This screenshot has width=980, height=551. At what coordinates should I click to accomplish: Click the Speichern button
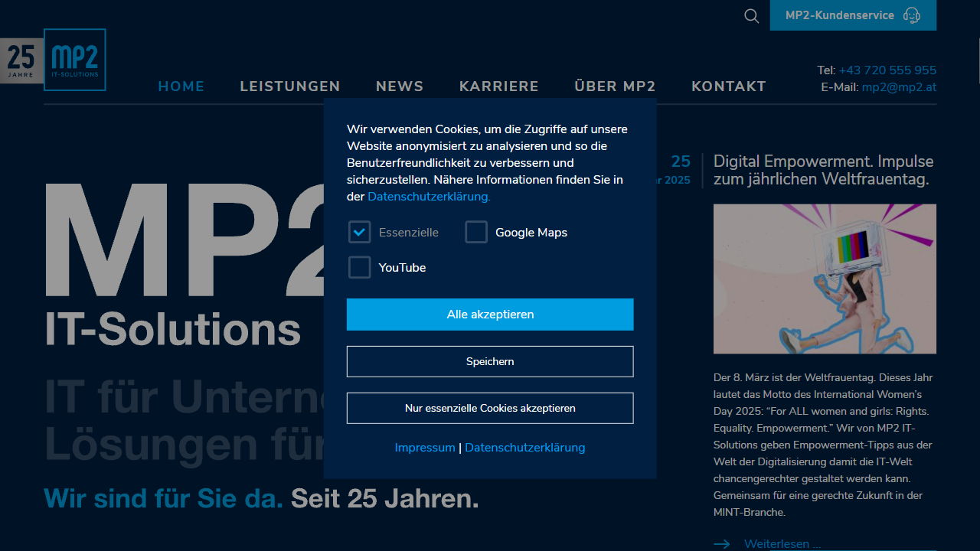tap(490, 361)
